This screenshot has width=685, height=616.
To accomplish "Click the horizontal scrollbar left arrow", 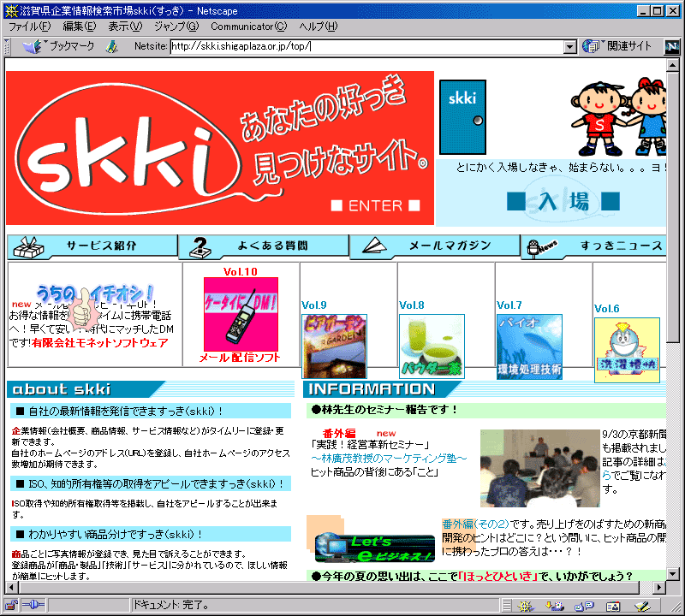I will point(10,588).
